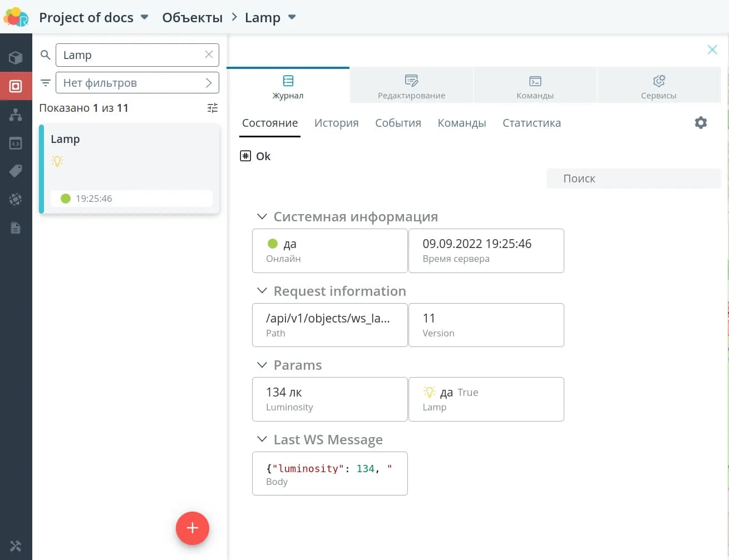Switch to the Редактирование tab
729x560 pixels.
(411, 86)
